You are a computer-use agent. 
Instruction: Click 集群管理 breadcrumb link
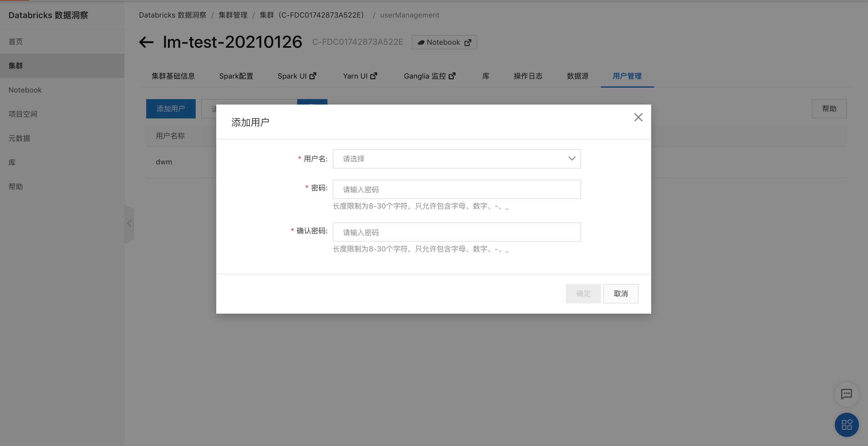[x=233, y=15]
